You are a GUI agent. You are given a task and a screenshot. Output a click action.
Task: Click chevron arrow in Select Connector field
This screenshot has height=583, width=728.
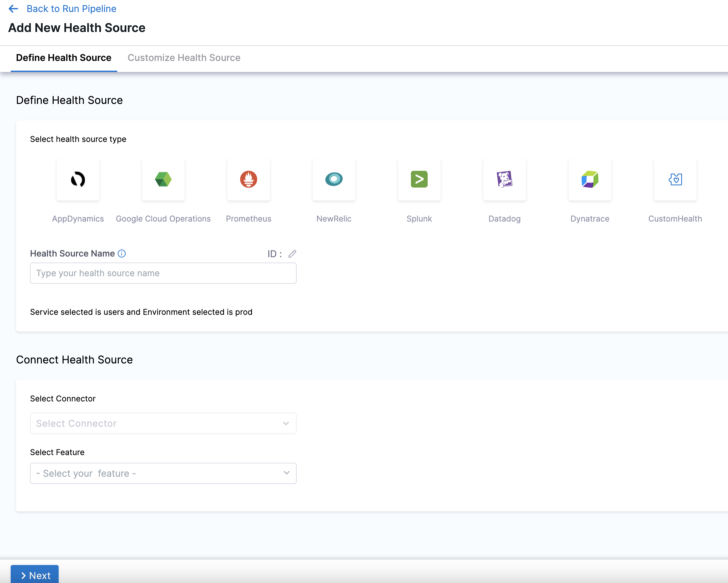pos(286,423)
